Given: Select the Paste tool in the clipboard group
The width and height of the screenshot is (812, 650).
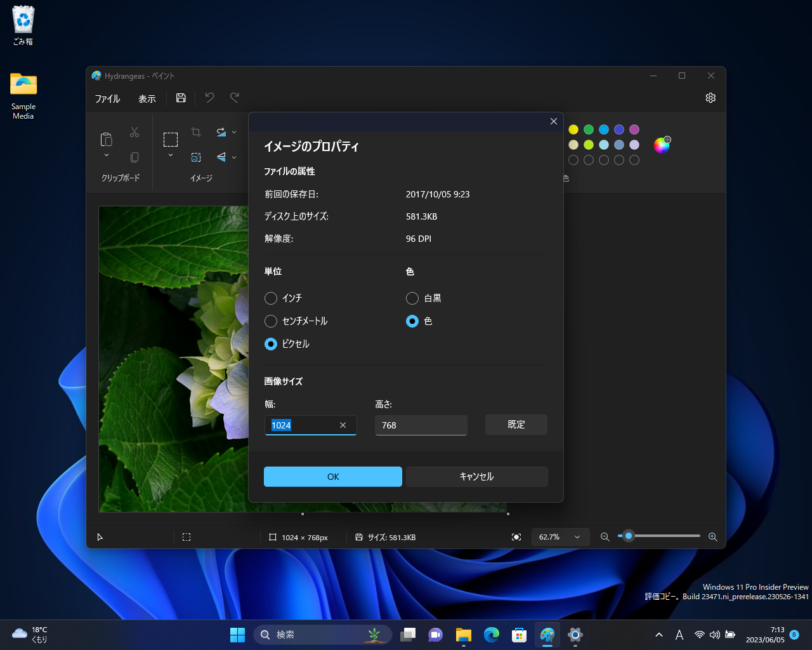Looking at the screenshot, I should (x=106, y=140).
